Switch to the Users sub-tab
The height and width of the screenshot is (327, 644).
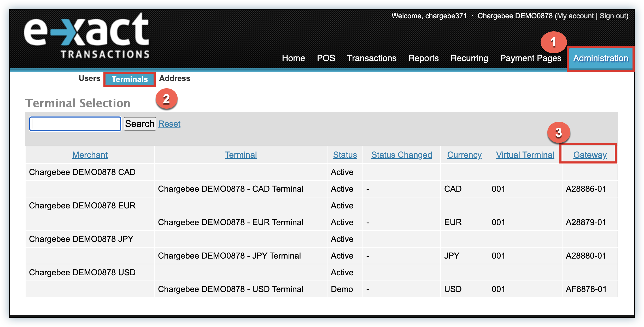pyautogui.click(x=89, y=78)
